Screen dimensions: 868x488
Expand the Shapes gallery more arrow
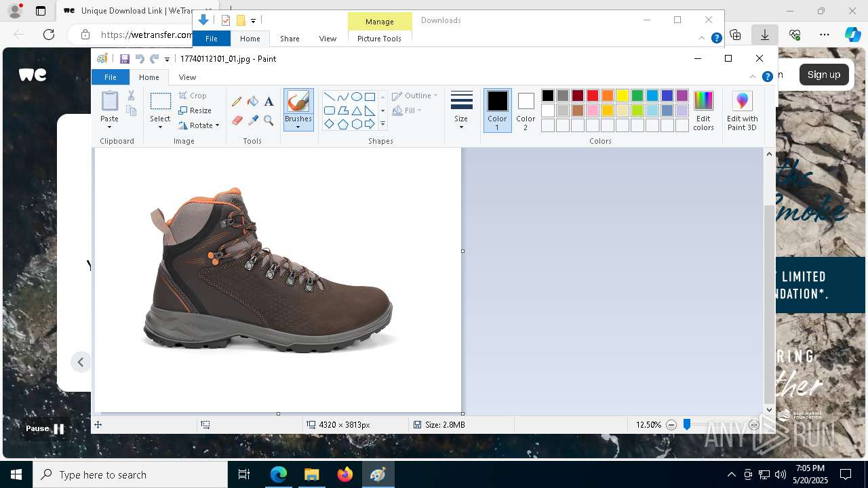(x=382, y=124)
